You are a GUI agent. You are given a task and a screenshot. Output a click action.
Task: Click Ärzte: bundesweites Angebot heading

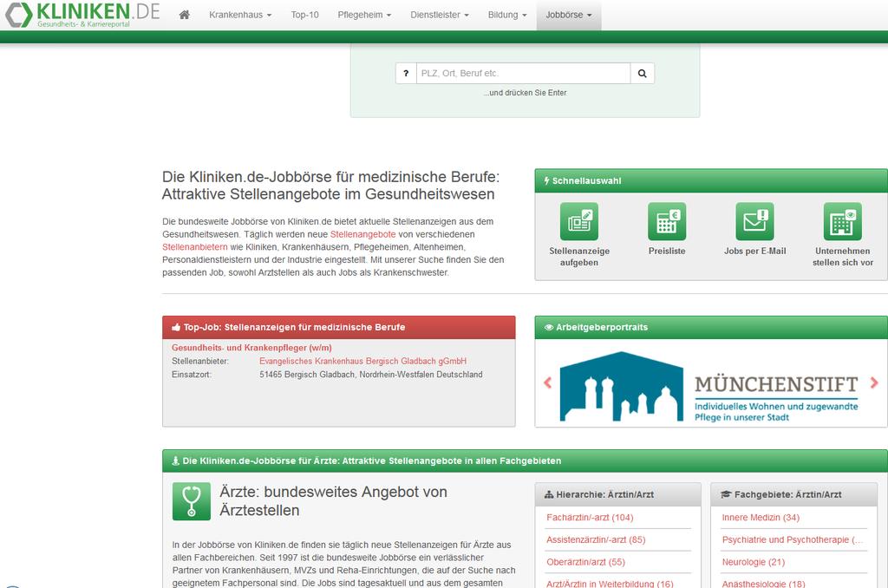334,500
